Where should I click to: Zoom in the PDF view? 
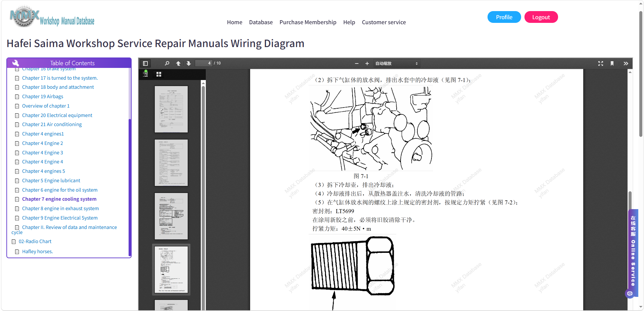coord(367,63)
